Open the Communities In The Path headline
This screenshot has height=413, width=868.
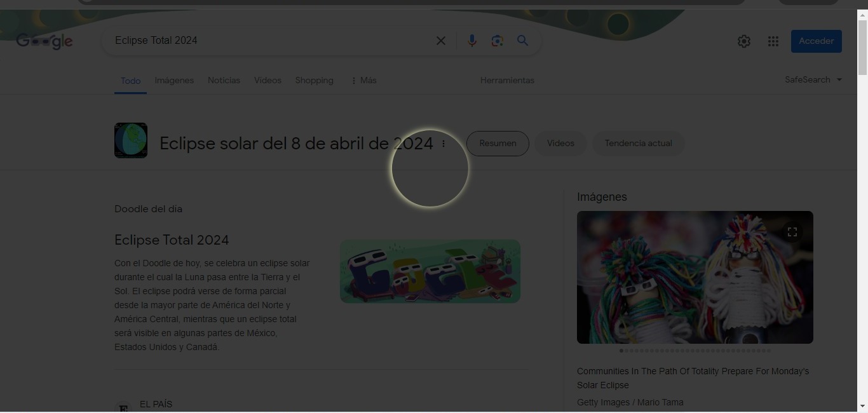click(693, 378)
